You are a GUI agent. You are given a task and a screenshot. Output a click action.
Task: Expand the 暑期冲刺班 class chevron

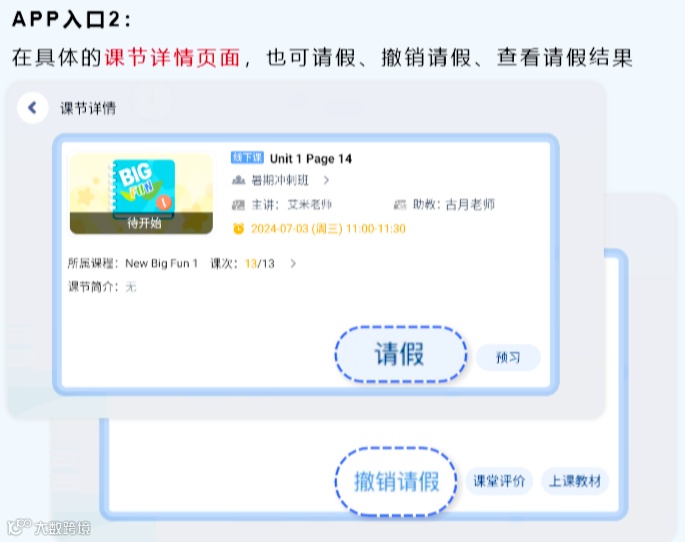[x=326, y=180]
